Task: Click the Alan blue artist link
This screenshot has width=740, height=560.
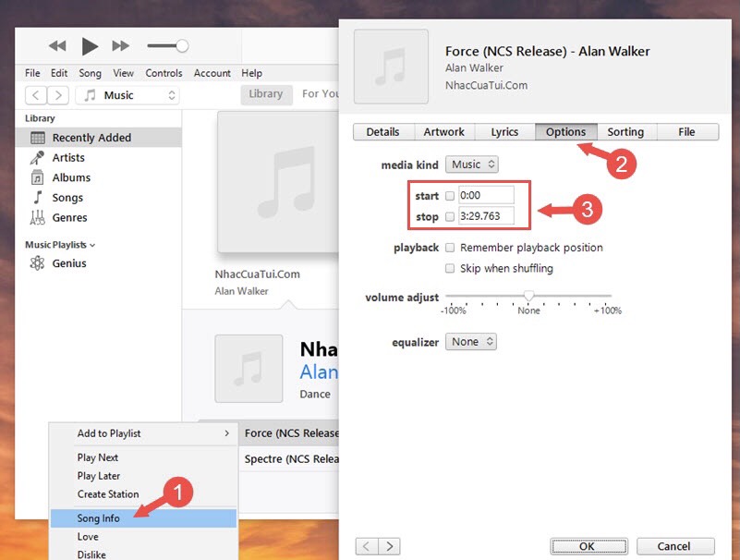Action: point(319,372)
